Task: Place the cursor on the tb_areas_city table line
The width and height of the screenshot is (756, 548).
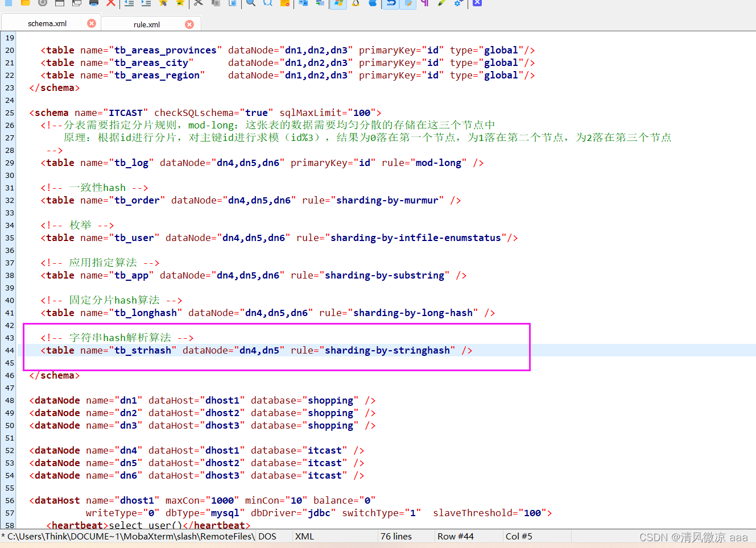Action: (x=287, y=63)
